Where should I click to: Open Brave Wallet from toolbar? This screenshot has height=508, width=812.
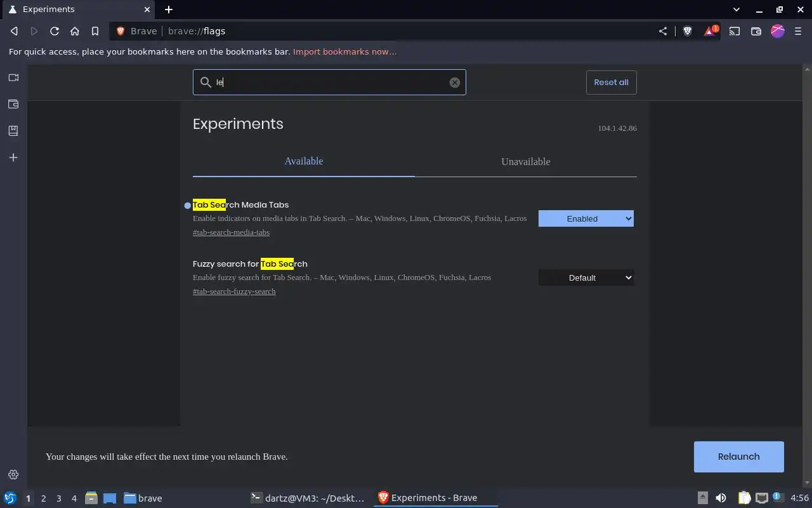[756, 31]
